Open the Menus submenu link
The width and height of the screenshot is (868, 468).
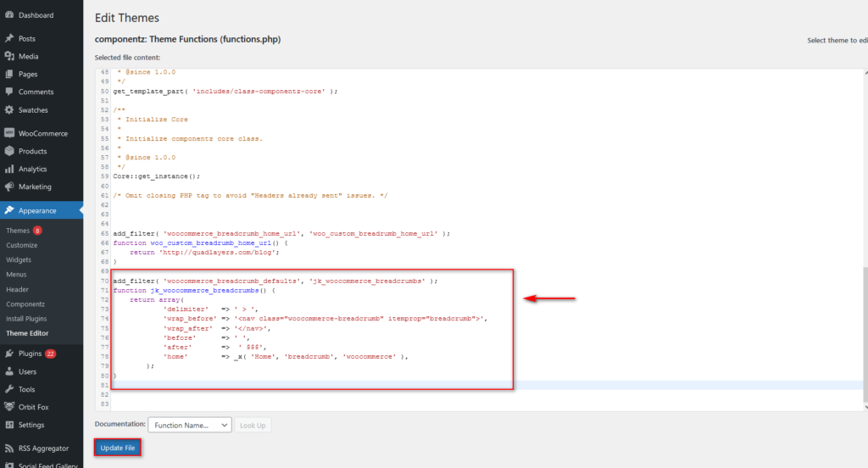16,274
